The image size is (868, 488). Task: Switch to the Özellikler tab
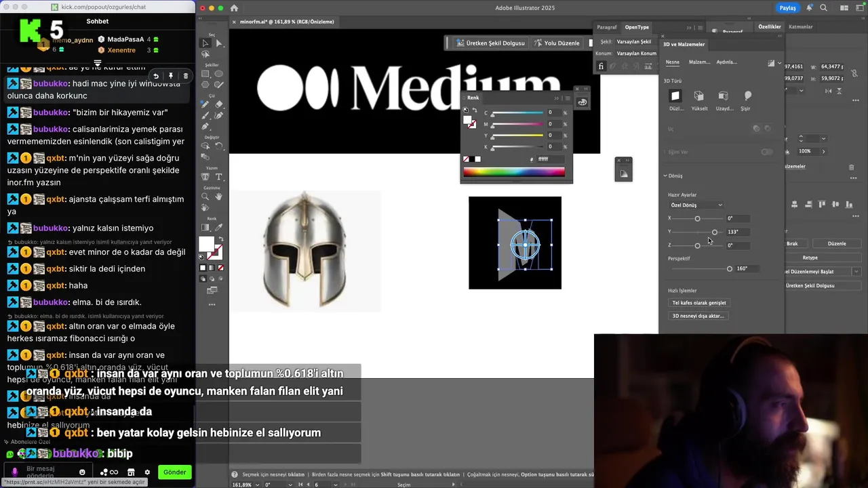[770, 26]
